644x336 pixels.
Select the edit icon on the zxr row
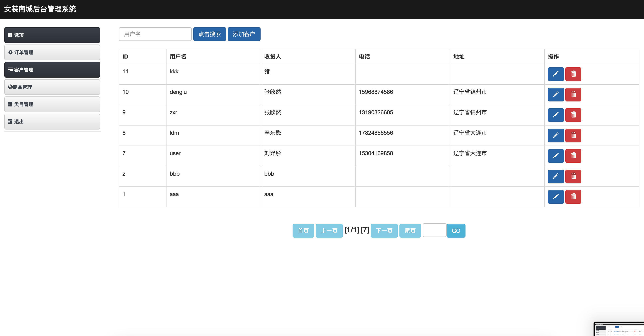(x=556, y=115)
